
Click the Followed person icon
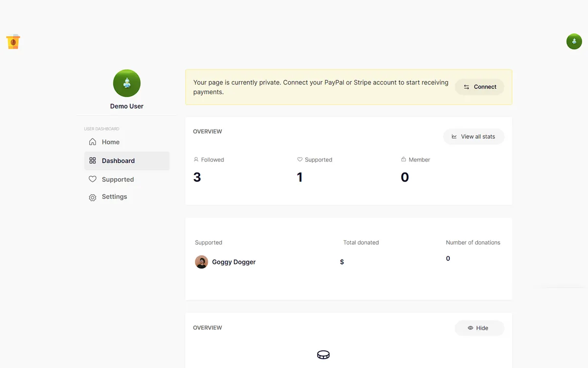(196, 159)
